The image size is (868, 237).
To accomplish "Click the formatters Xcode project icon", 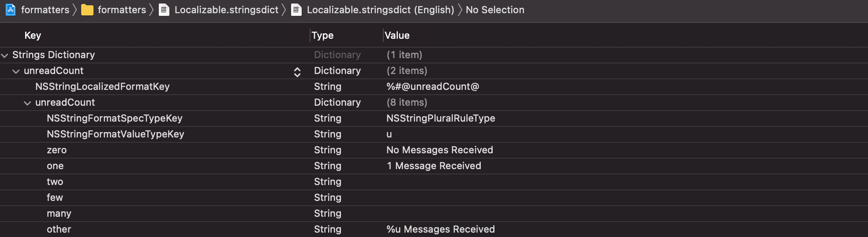I will point(11,10).
